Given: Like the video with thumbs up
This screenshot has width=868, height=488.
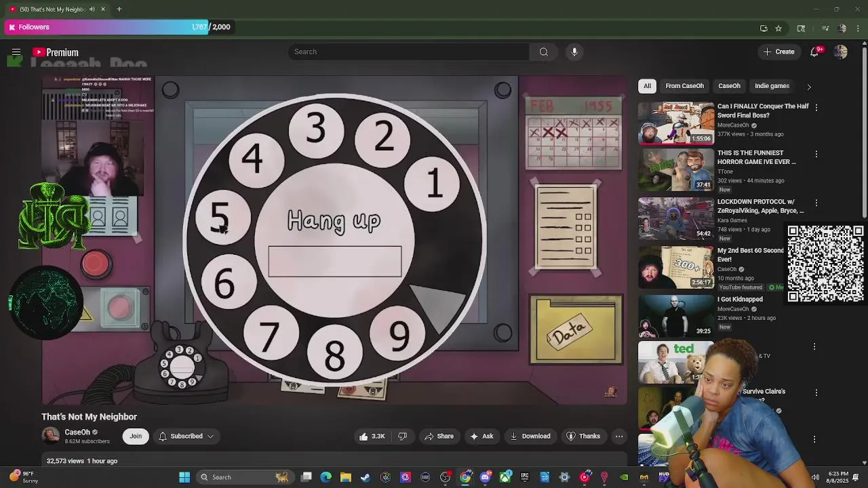Looking at the screenshot, I should click(x=372, y=436).
